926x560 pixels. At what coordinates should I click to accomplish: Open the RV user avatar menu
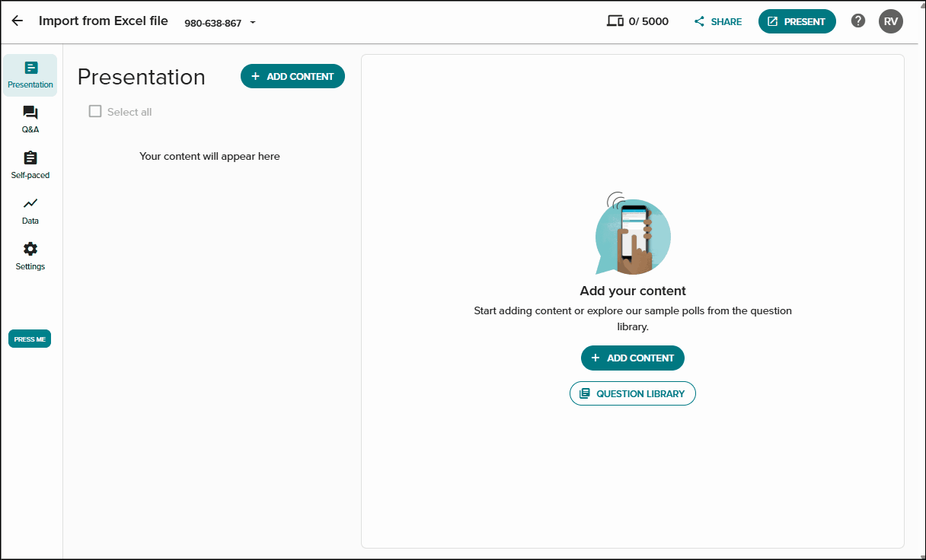click(891, 21)
